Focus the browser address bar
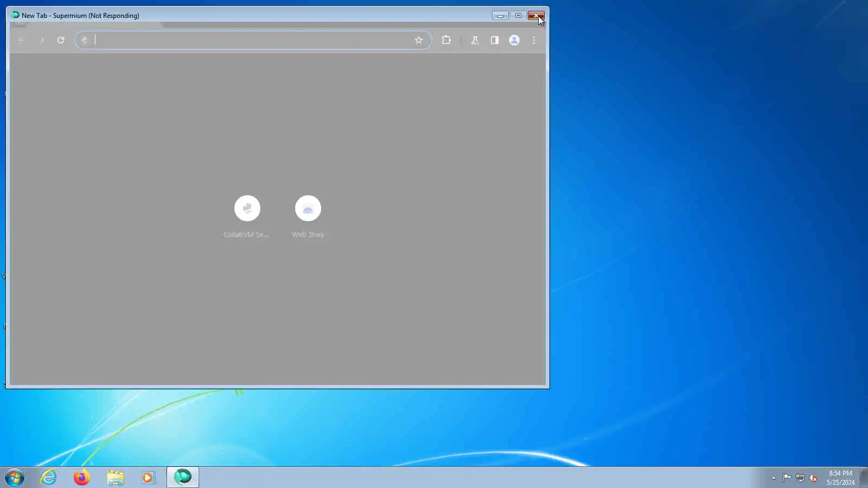The width and height of the screenshot is (868, 488). tap(252, 40)
